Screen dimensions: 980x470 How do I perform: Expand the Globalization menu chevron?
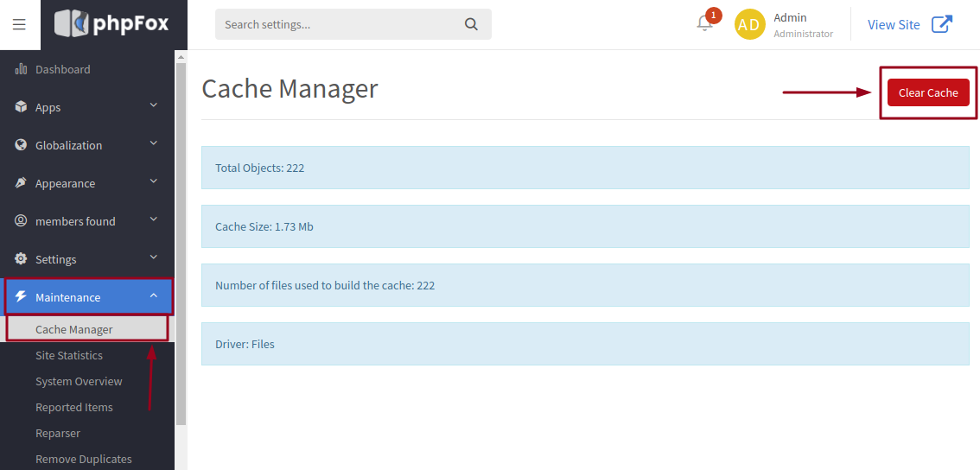154,143
